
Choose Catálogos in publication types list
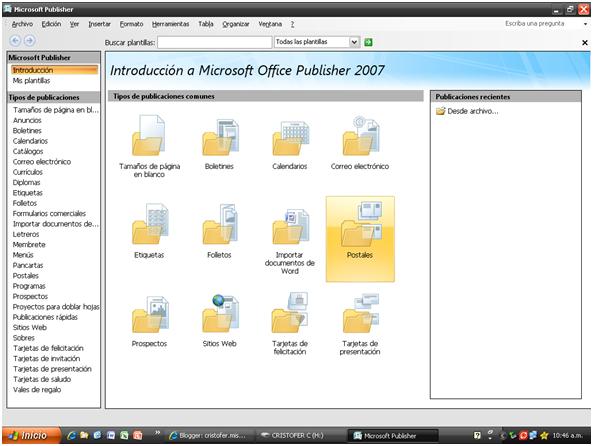(28, 151)
